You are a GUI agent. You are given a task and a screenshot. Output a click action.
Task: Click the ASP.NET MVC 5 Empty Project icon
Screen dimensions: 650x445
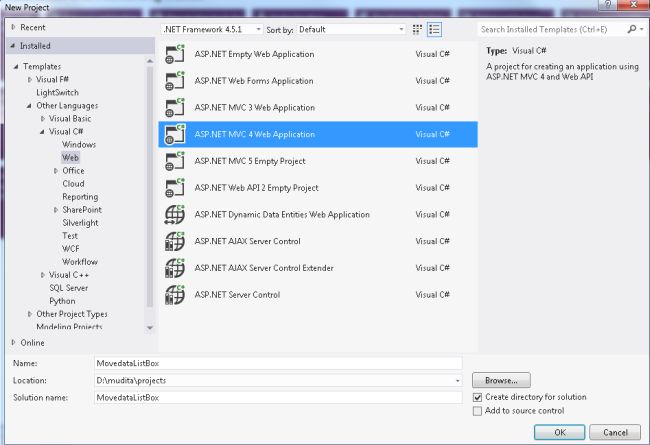click(x=175, y=161)
